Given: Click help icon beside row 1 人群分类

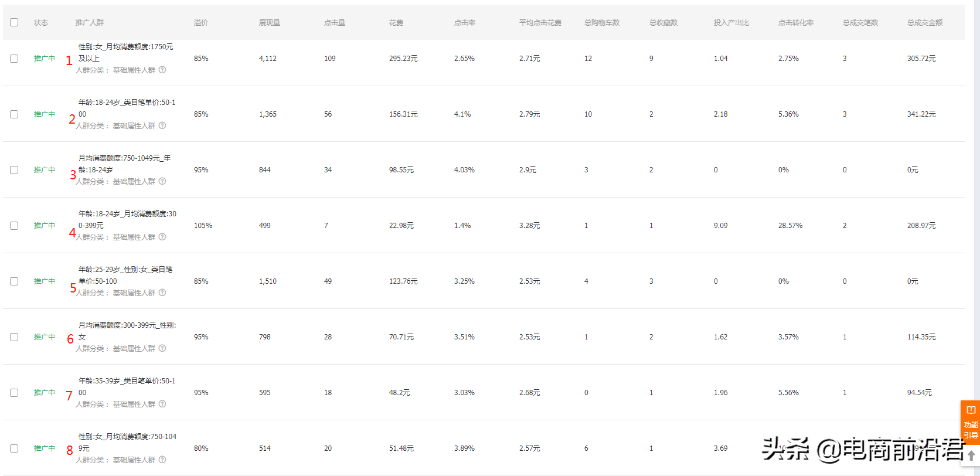Looking at the screenshot, I should pos(162,70).
